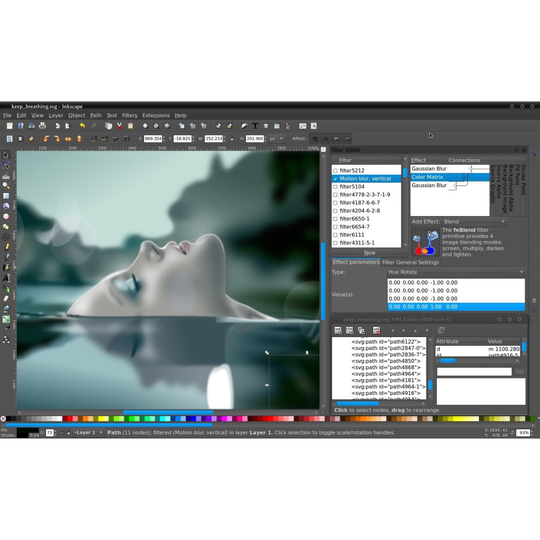Select the Dropper color picker tool
Viewport: 540px width, 540px height.
tap(6, 329)
